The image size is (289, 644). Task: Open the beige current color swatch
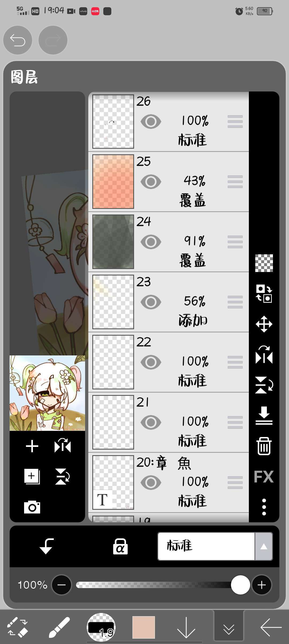(x=144, y=627)
